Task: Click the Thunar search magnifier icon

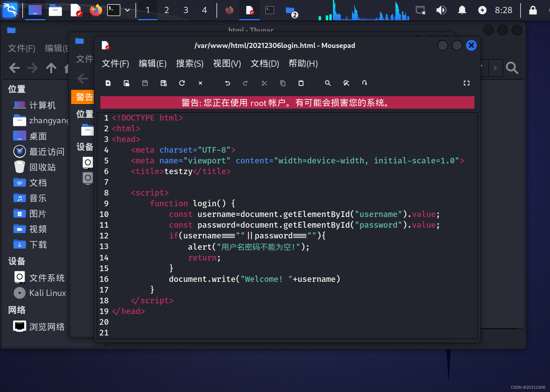Action: (x=512, y=68)
